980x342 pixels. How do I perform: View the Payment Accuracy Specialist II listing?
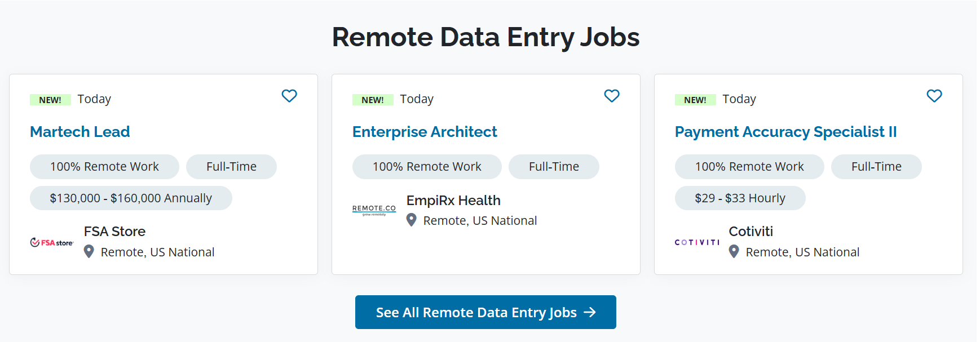(x=785, y=132)
